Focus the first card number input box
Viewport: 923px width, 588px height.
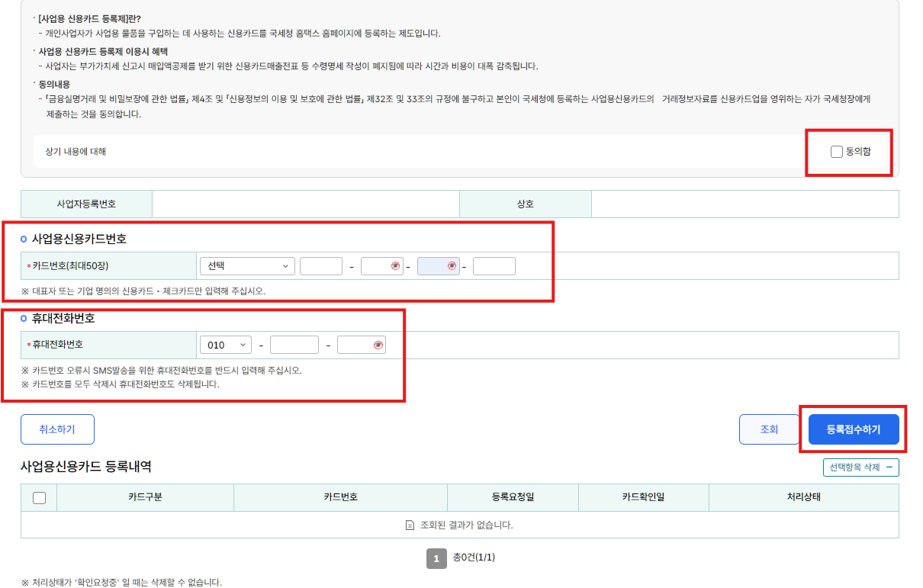pyautogui.click(x=320, y=266)
